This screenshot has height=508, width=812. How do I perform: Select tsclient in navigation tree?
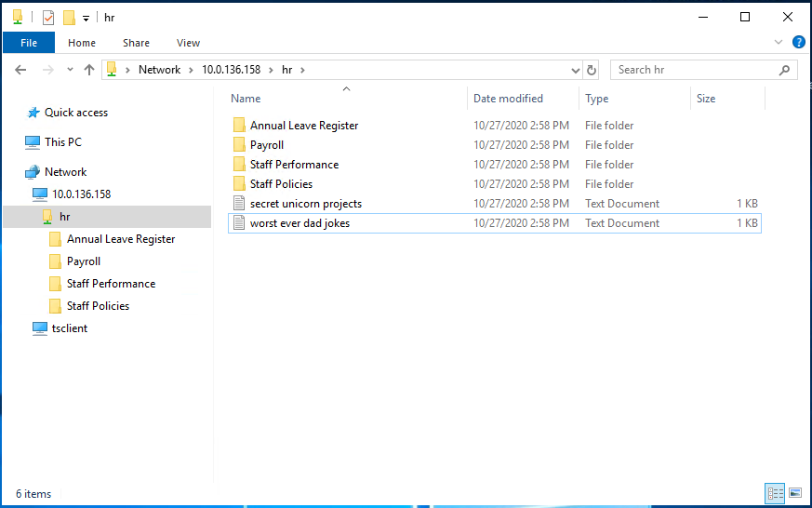coord(70,328)
